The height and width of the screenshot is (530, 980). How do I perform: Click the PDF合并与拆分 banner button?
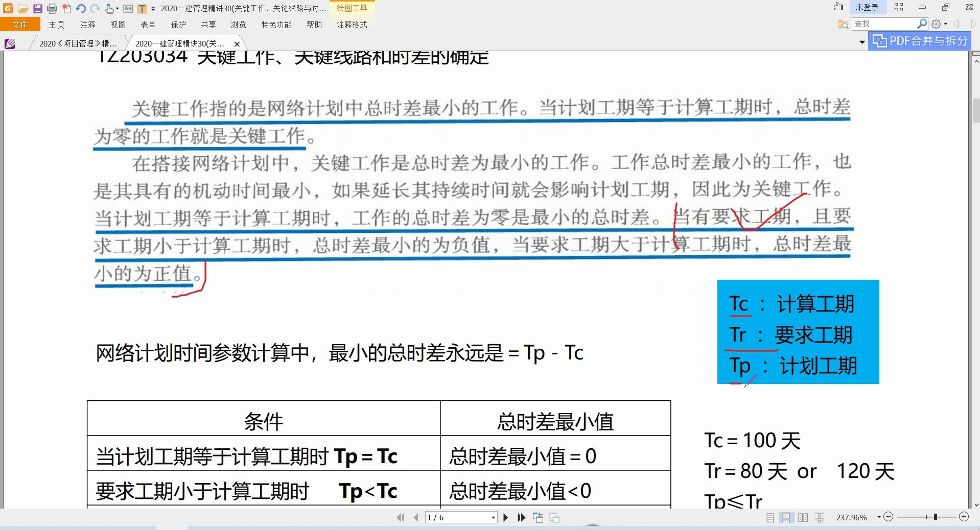click(920, 41)
